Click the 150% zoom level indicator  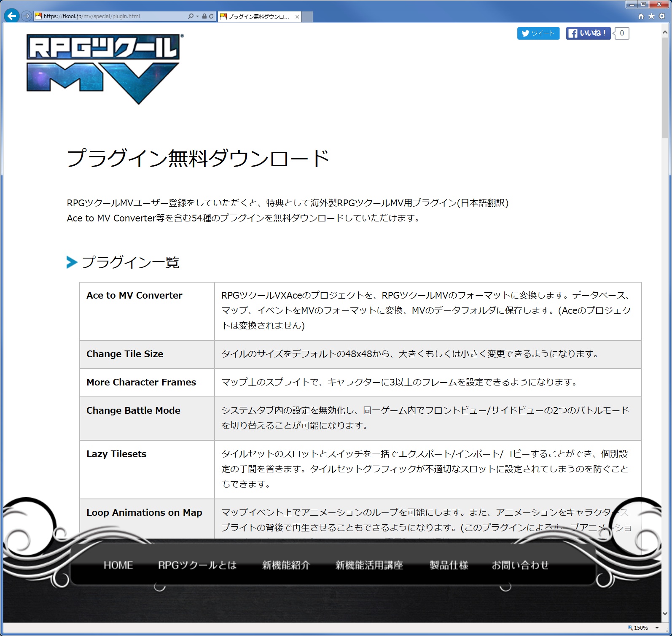[638, 628]
